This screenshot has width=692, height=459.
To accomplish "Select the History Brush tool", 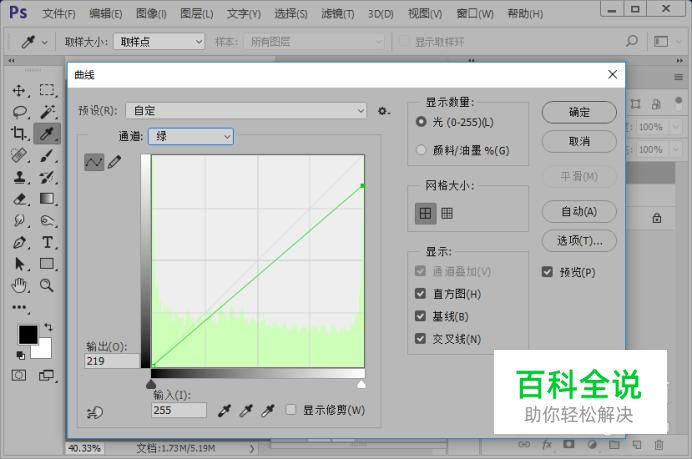I will point(47,177).
